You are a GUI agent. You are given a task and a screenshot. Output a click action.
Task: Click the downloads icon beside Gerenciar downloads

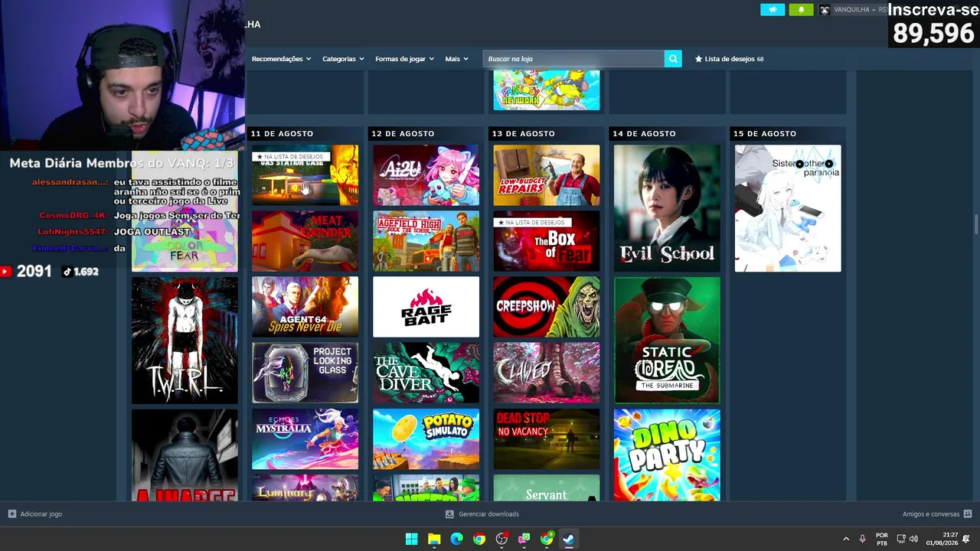(449, 514)
